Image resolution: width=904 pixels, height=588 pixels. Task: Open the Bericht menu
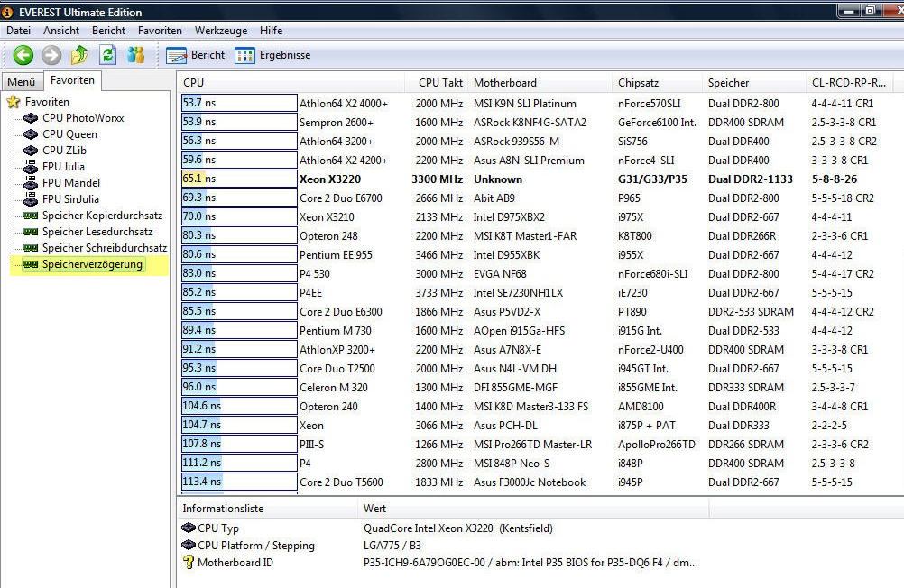click(x=108, y=31)
